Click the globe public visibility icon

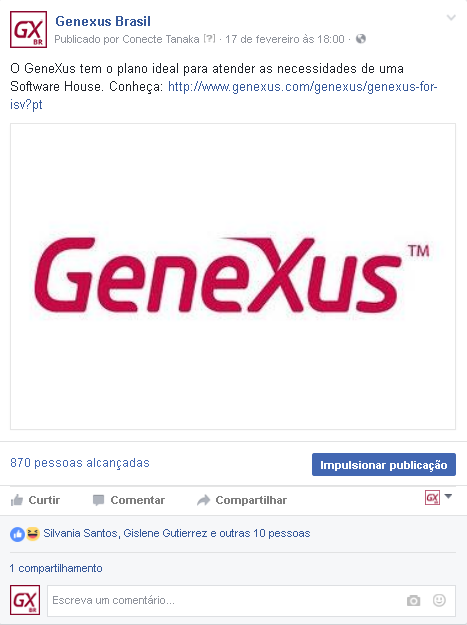361,39
